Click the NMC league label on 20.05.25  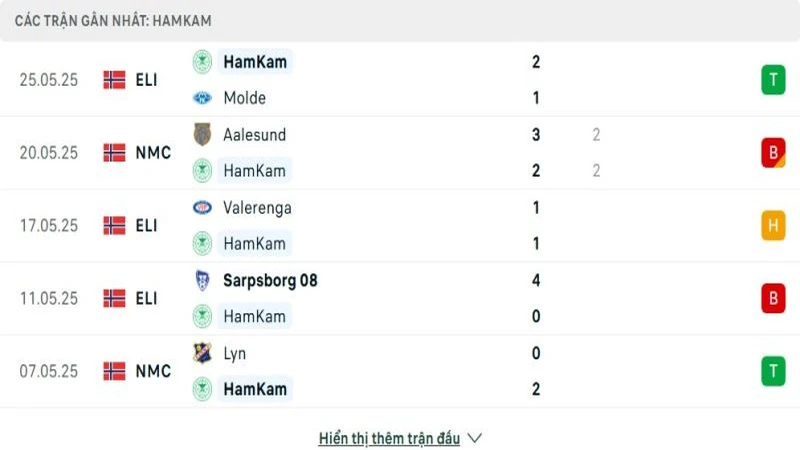153,153
